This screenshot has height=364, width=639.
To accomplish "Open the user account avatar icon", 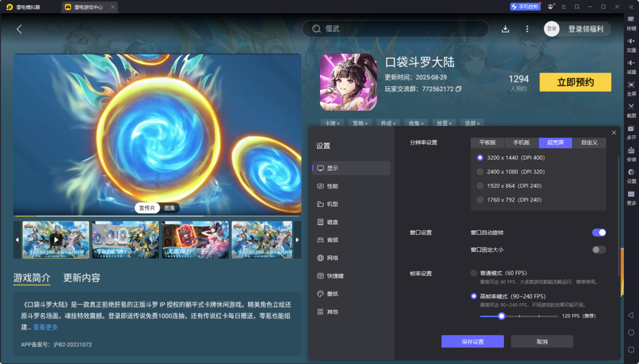I will [551, 7].
